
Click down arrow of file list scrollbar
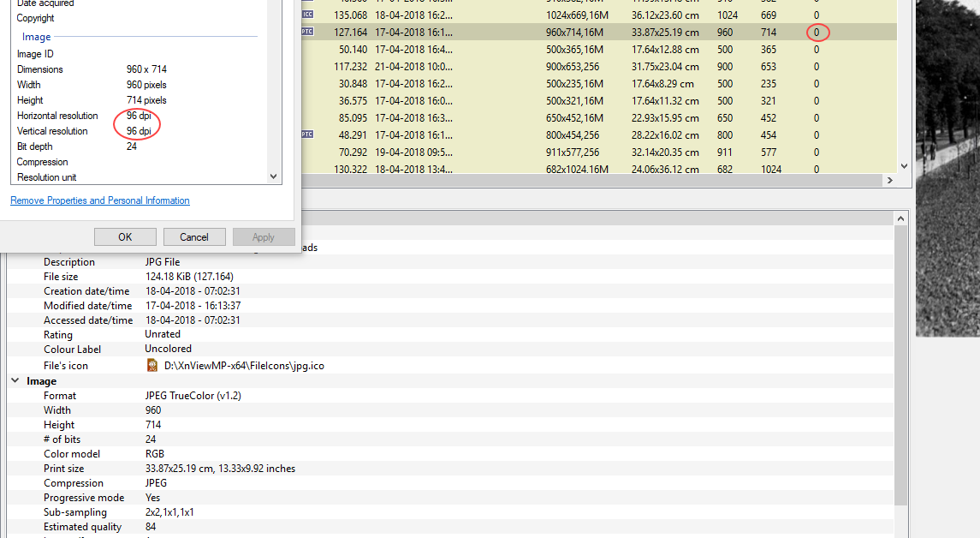coord(904,166)
